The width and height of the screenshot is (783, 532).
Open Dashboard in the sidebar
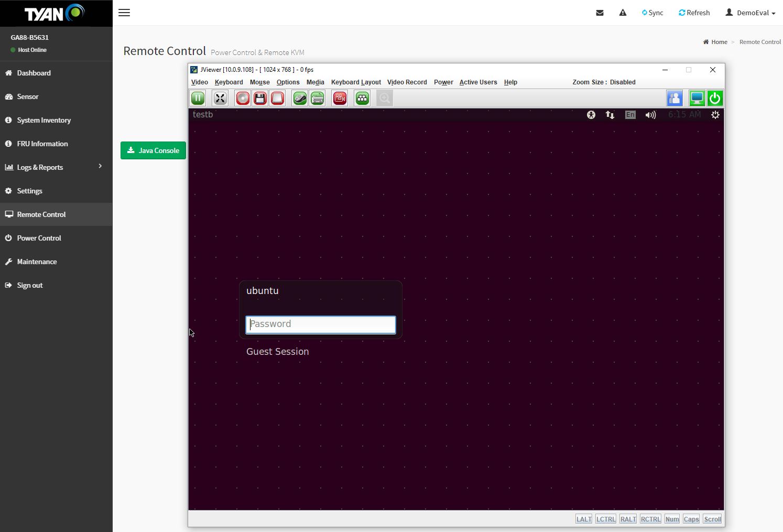[56, 73]
